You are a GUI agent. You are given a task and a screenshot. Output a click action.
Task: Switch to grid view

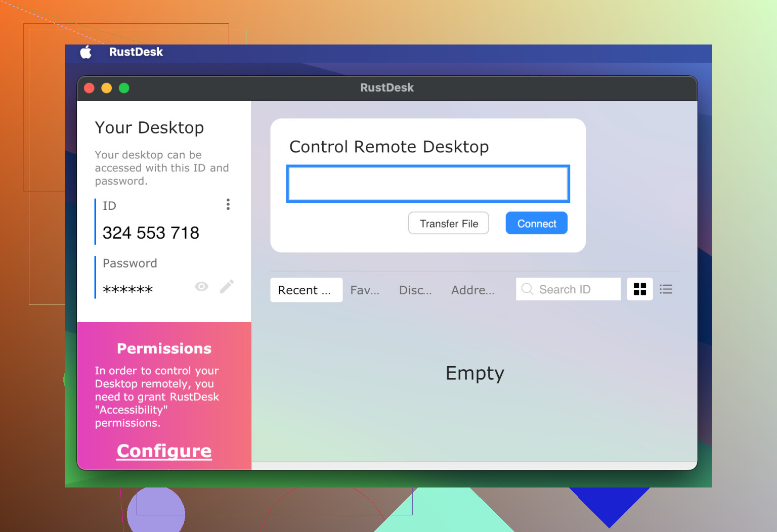640,289
